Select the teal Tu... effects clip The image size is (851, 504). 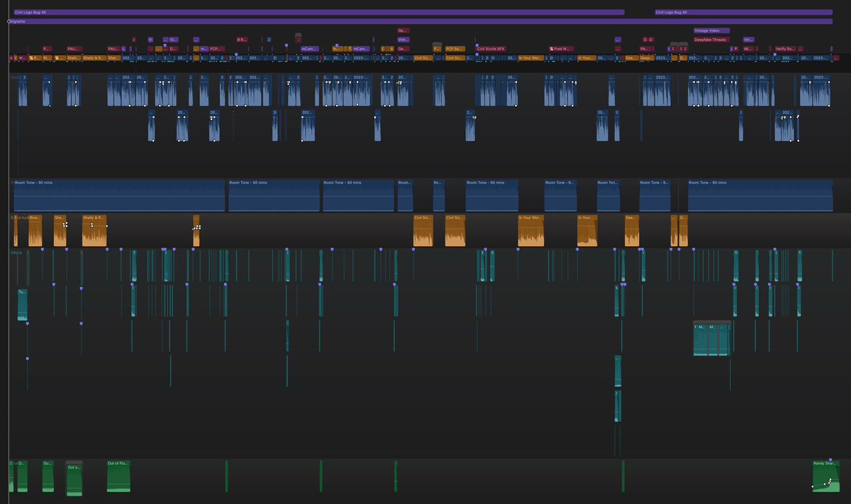pos(22,304)
